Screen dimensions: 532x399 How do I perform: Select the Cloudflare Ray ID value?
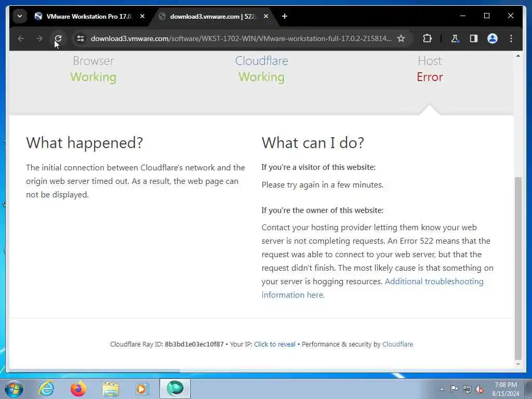tap(194, 344)
